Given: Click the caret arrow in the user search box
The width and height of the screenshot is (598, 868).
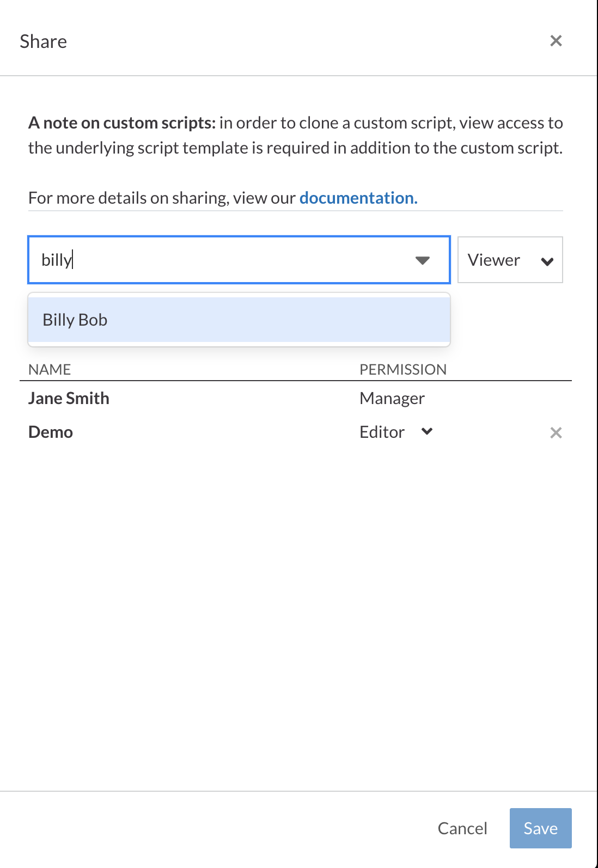Looking at the screenshot, I should pyautogui.click(x=422, y=260).
